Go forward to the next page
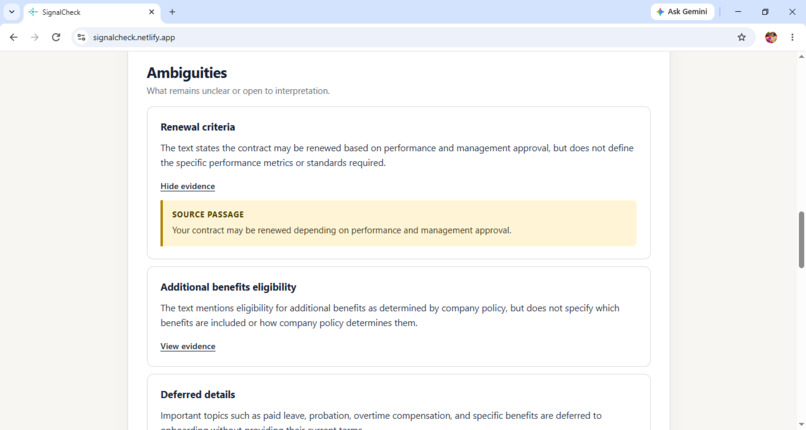Image resolution: width=806 pixels, height=430 pixels. tap(34, 37)
